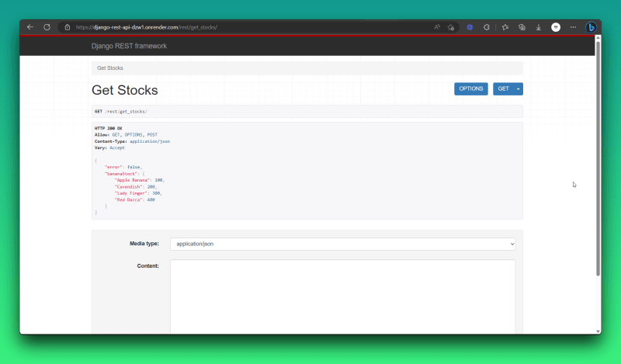Click the GET button
Screen dimensions: 621x364
click(503, 88)
